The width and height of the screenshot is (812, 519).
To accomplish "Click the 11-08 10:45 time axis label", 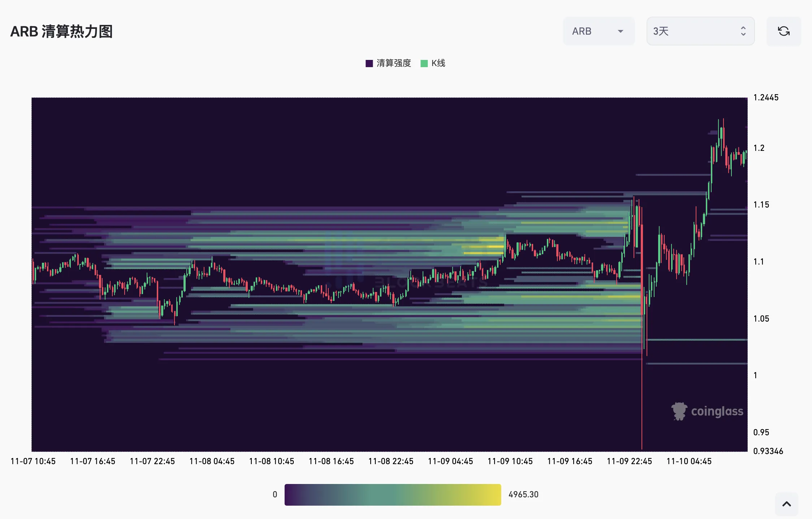I will pyautogui.click(x=271, y=461).
